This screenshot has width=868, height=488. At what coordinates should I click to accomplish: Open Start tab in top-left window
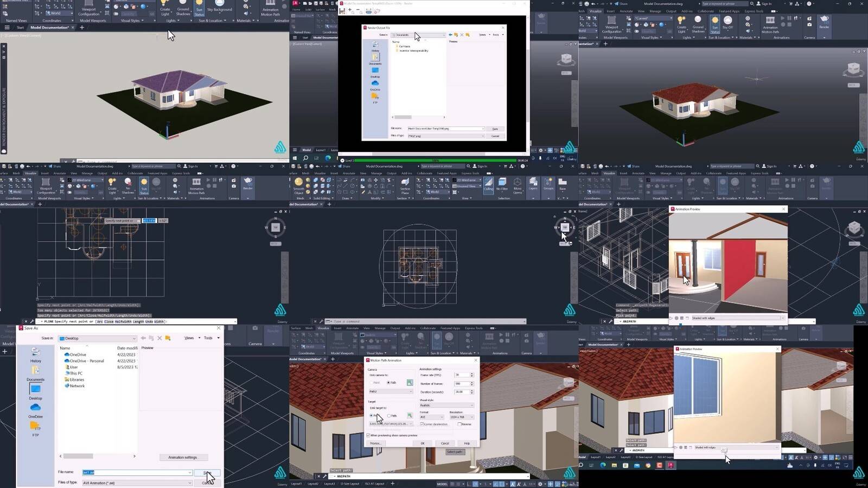click(x=20, y=27)
